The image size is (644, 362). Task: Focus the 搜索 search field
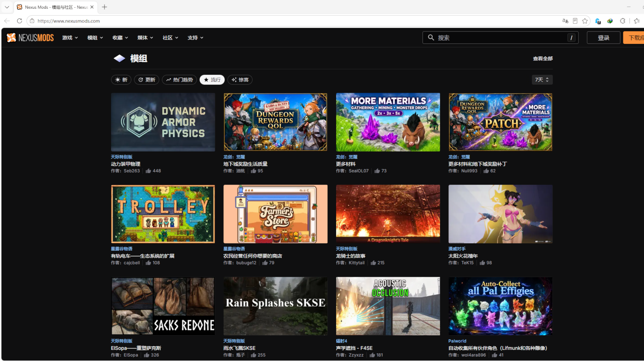click(x=500, y=38)
